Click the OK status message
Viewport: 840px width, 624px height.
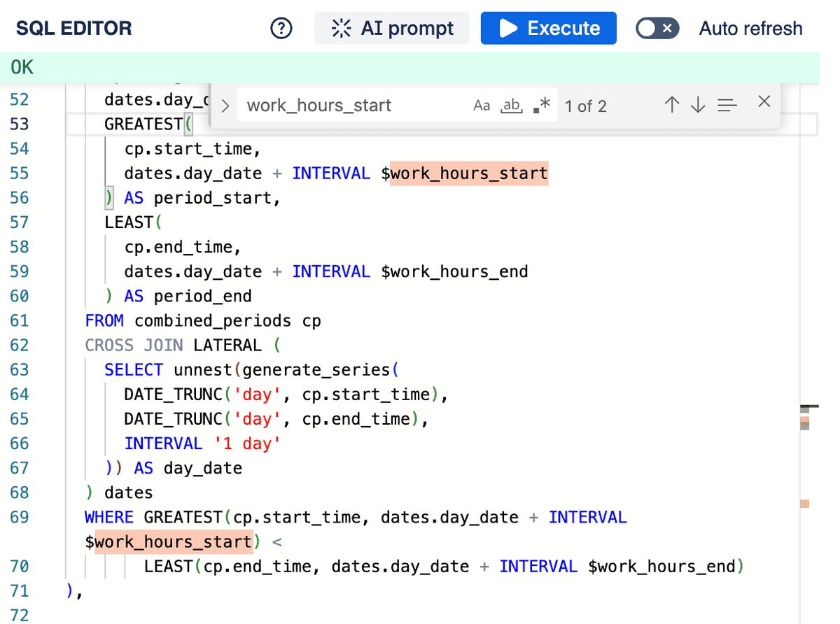(x=22, y=68)
